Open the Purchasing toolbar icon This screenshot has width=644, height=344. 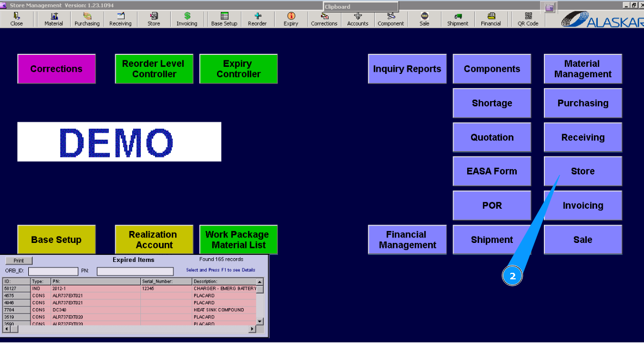coord(87,20)
